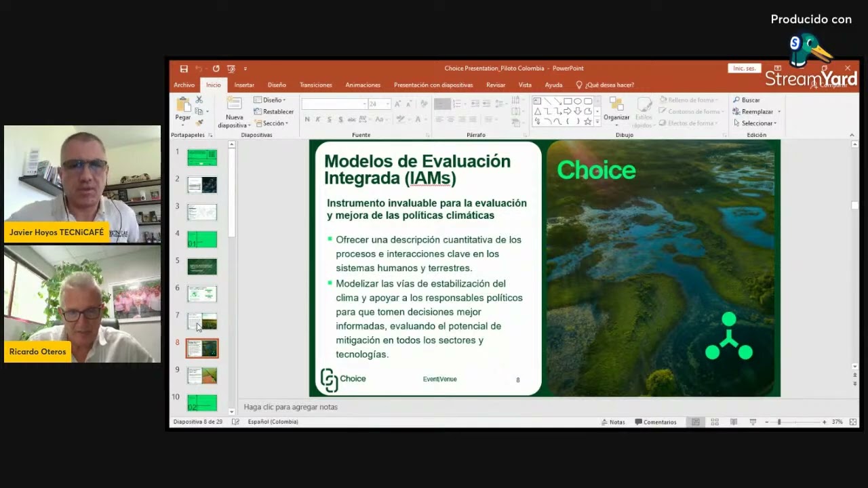Switch to Reading view icon

click(734, 422)
